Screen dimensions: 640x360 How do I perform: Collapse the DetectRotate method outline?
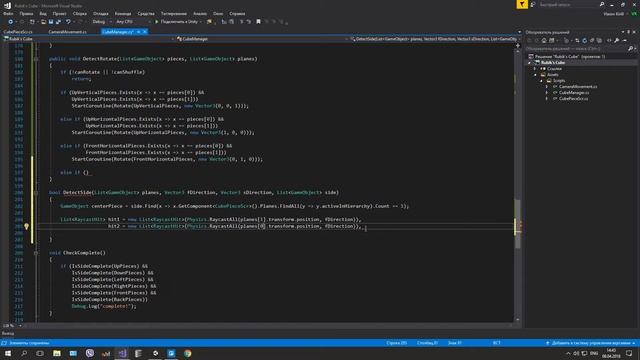coord(36,59)
